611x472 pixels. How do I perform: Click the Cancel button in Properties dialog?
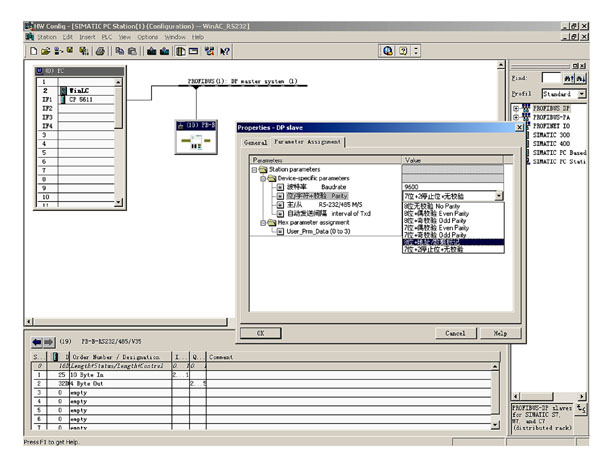456,333
